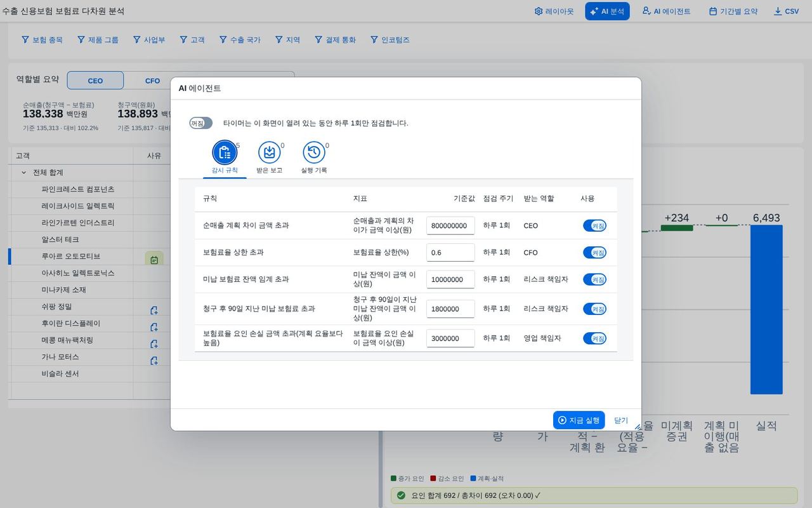Viewport: 812px width, 508px height.
Task: Collapse the 전체 합계 tree row
Action: pyautogui.click(x=24, y=173)
